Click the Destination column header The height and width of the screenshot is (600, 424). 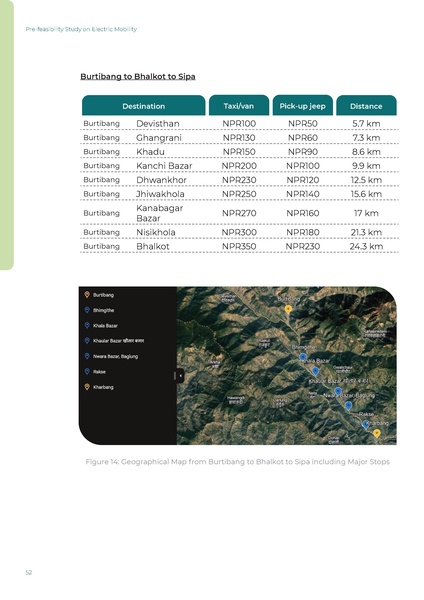144,106
